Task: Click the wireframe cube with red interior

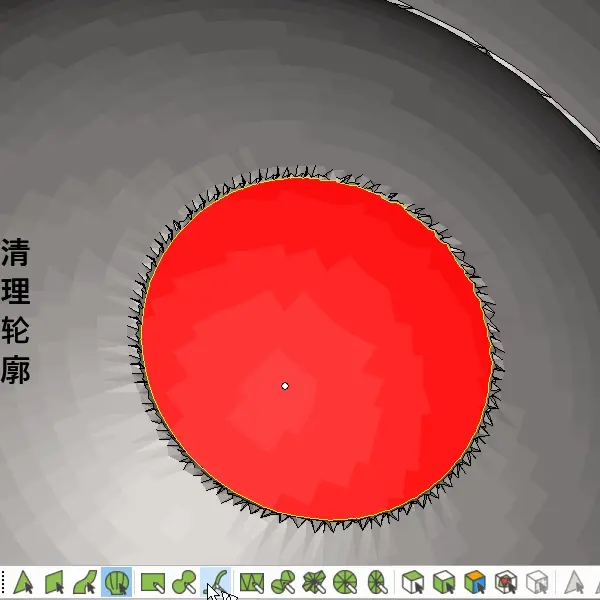Action: click(506, 582)
